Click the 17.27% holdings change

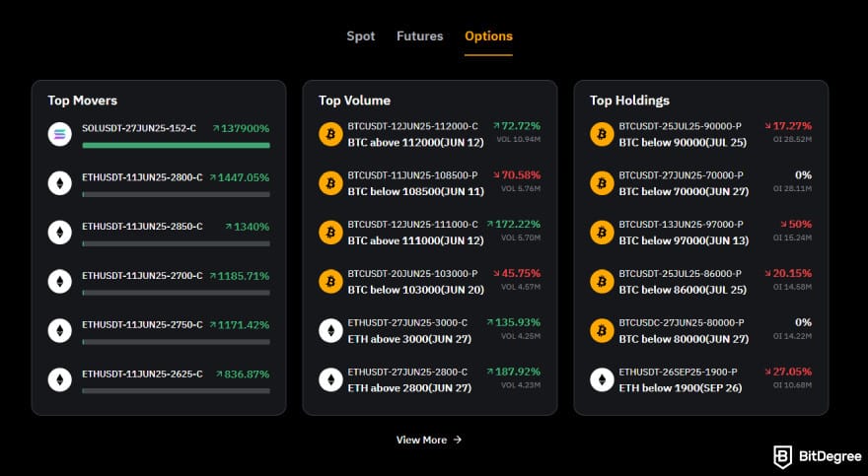(788, 126)
